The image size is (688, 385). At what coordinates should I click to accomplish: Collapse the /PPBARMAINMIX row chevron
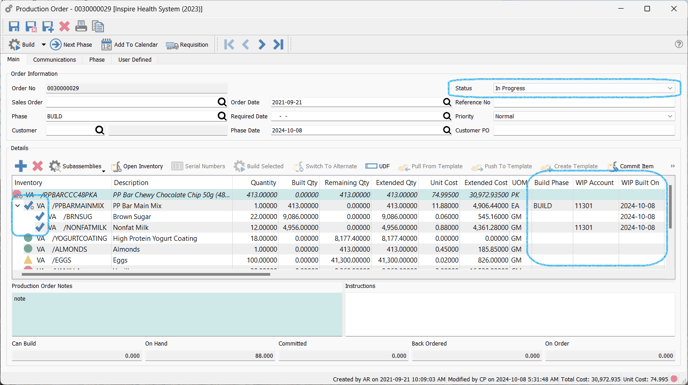point(18,205)
